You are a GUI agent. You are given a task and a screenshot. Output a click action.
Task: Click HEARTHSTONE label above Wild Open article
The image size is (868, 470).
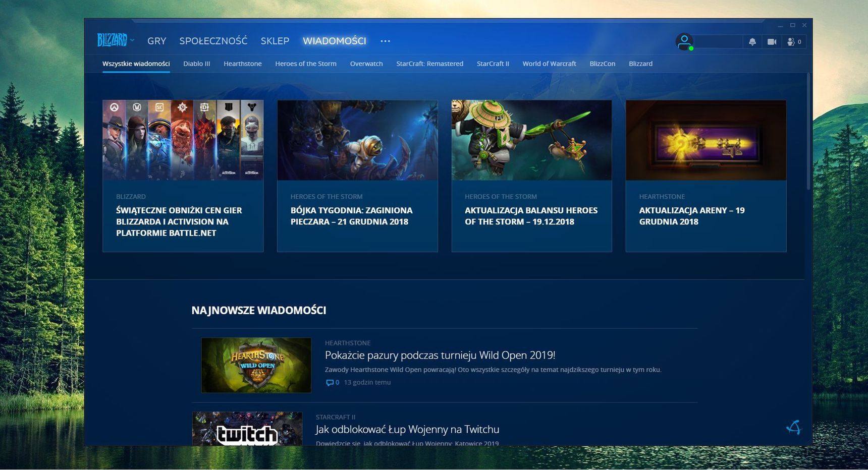pos(348,343)
